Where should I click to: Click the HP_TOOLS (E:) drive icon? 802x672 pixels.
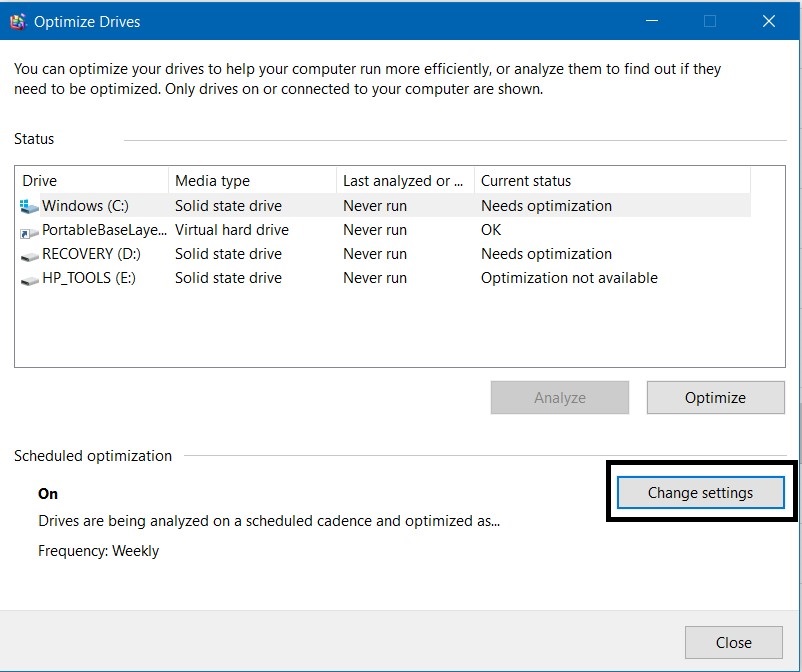click(x=28, y=279)
